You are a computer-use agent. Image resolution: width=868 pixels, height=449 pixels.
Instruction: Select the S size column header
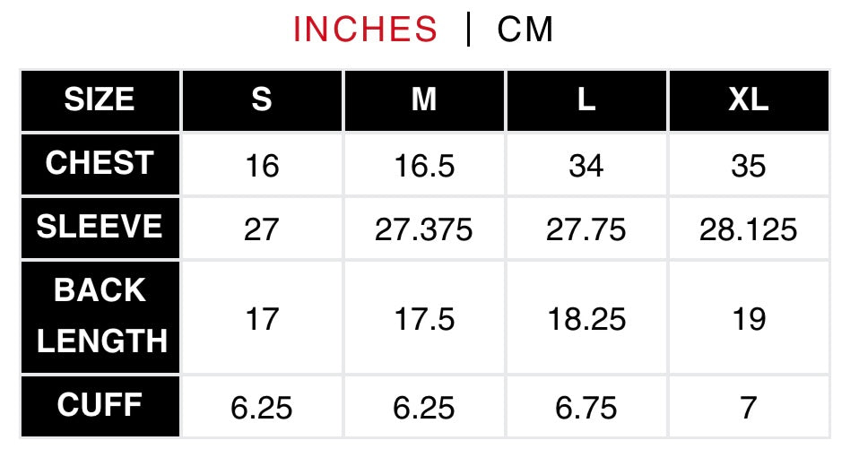(262, 100)
